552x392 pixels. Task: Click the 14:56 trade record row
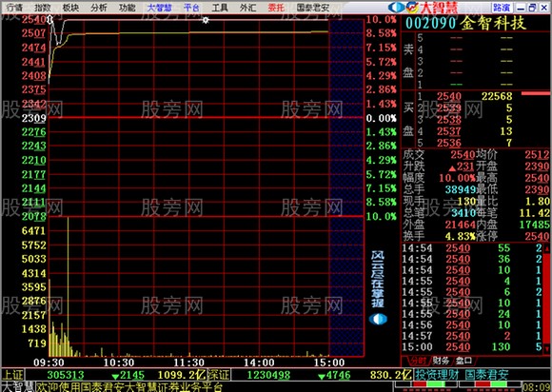(472, 325)
